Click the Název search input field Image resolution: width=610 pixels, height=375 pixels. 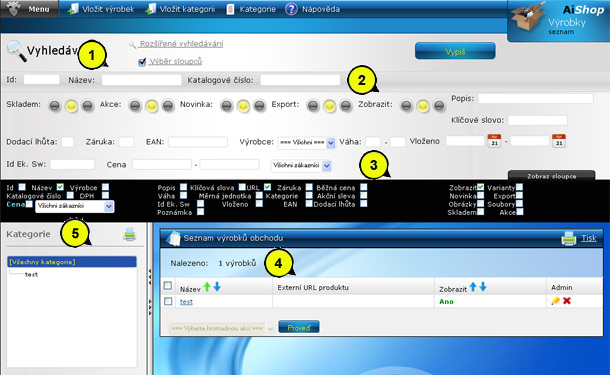coord(142,80)
